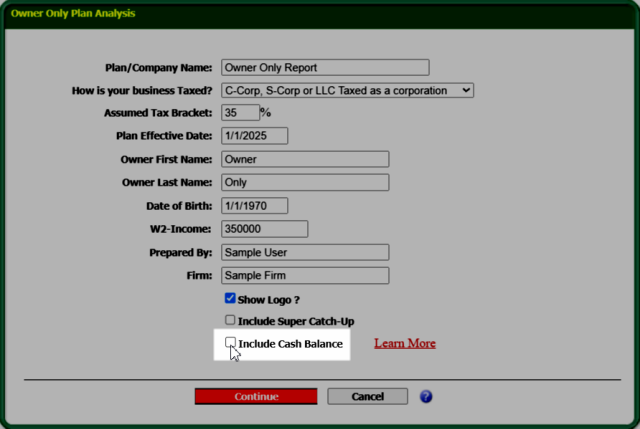Click the 'W2-Income:' label text
Screen dimensions: 640x429
point(181,229)
